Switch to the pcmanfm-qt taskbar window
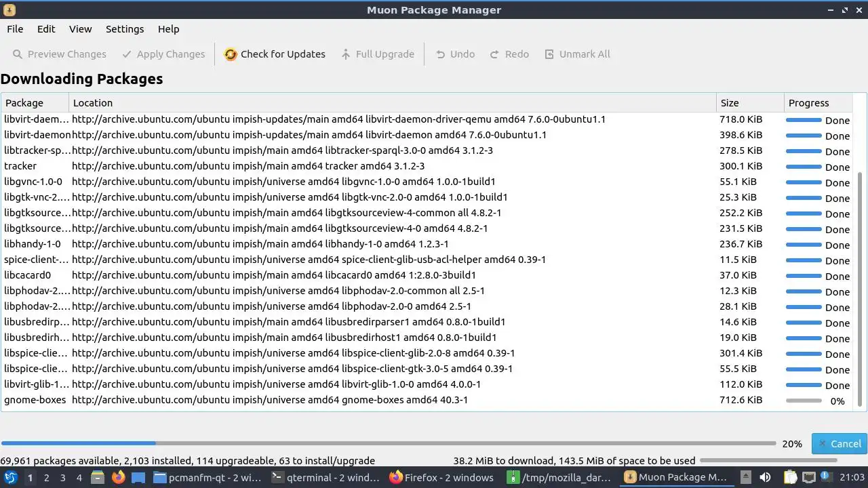 [x=207, y=477]
